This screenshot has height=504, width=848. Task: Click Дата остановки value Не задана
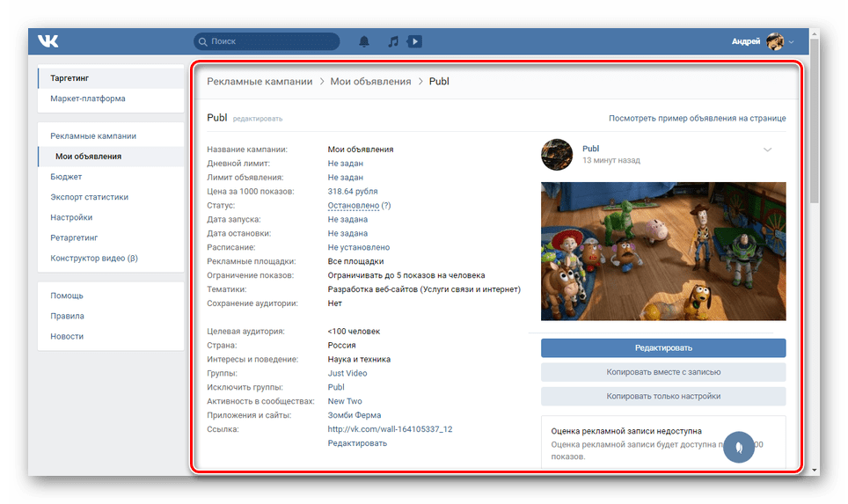click(x=347, y=234)
